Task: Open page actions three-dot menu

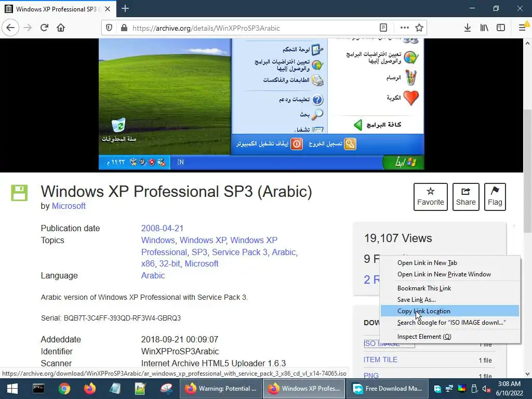Action: pyautogui.click(x=404, y=28)
